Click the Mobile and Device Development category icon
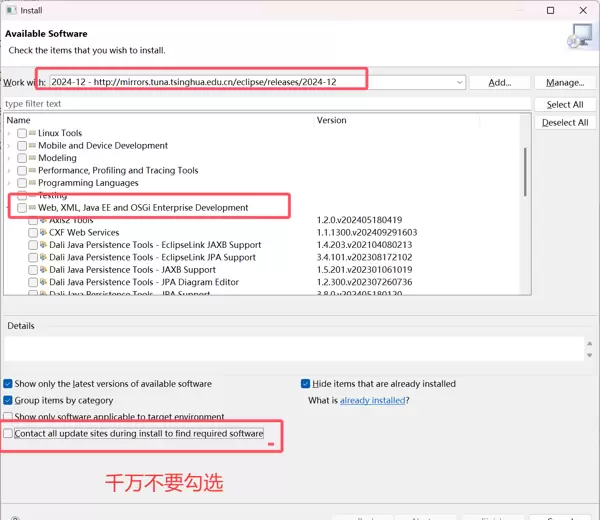The height and width of the screenshot is (520, 600). point(33,146)
